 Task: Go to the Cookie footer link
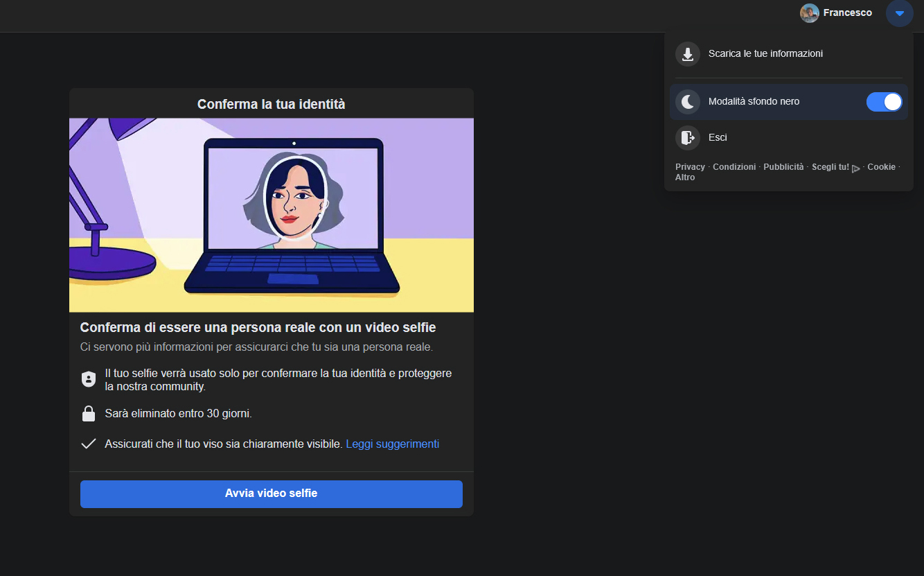click(x=881, y=167)
